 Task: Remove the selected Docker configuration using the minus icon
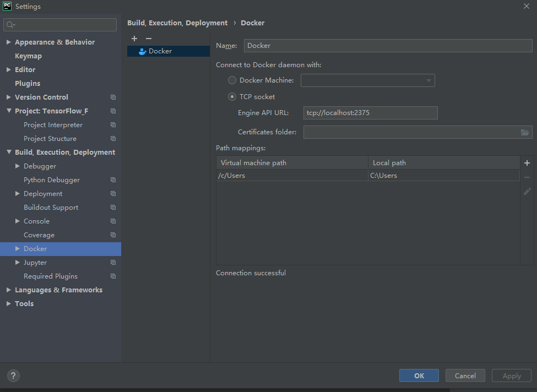148,39
